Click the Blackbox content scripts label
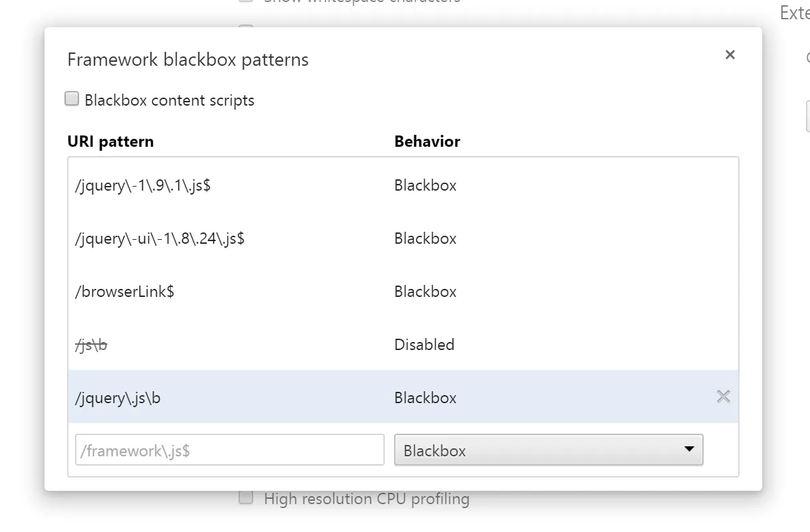This screenshot has width=810, height=532. pyautogui.click(x=169, y=100)
